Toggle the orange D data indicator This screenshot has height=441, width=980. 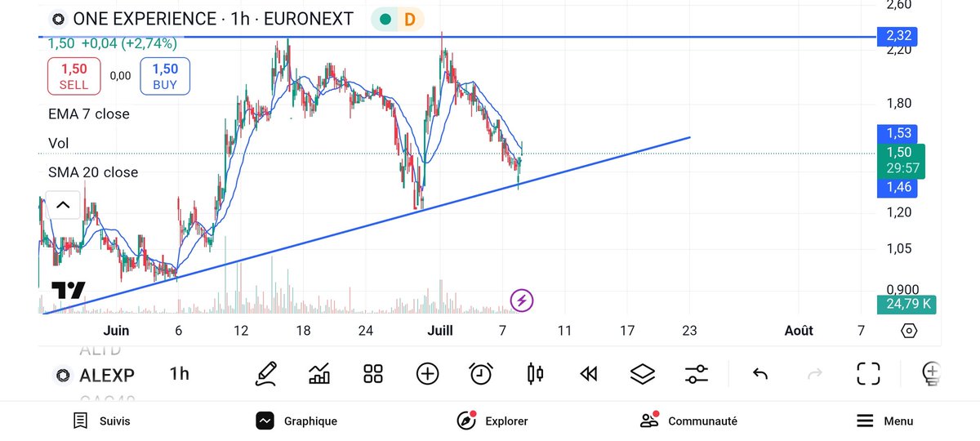pos(410,19)
